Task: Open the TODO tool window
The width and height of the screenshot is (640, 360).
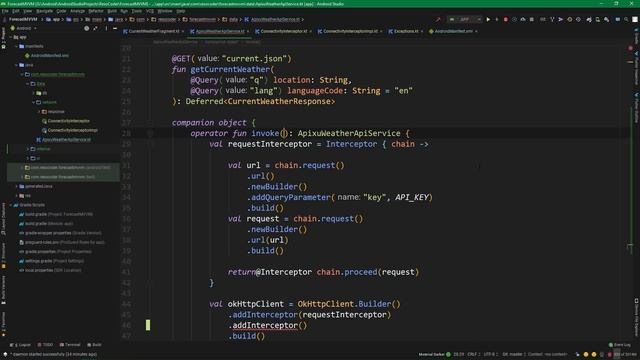Action: (x=45, y=345)
